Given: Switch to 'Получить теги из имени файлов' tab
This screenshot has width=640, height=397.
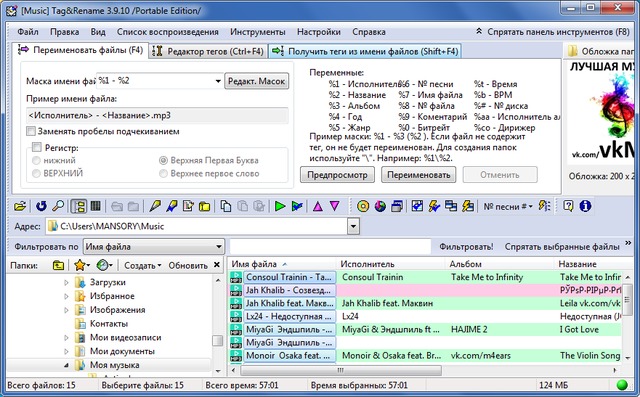Looking at the screenshot, I should (x=365, y=51).
